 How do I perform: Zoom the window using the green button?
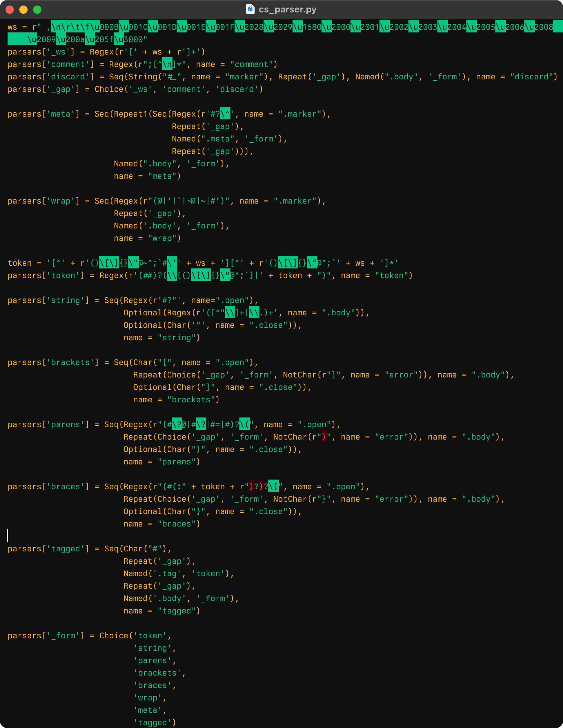pos(37,10)
